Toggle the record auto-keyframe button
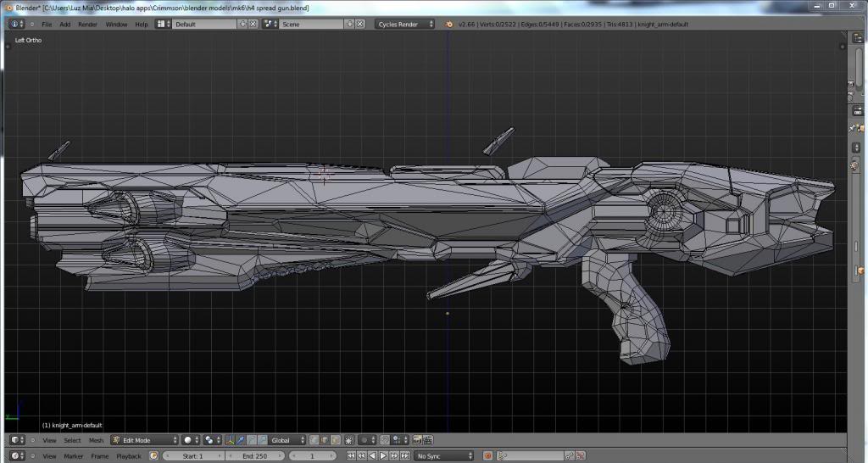Viewport: 868px width, 463px height. (488, 456)
